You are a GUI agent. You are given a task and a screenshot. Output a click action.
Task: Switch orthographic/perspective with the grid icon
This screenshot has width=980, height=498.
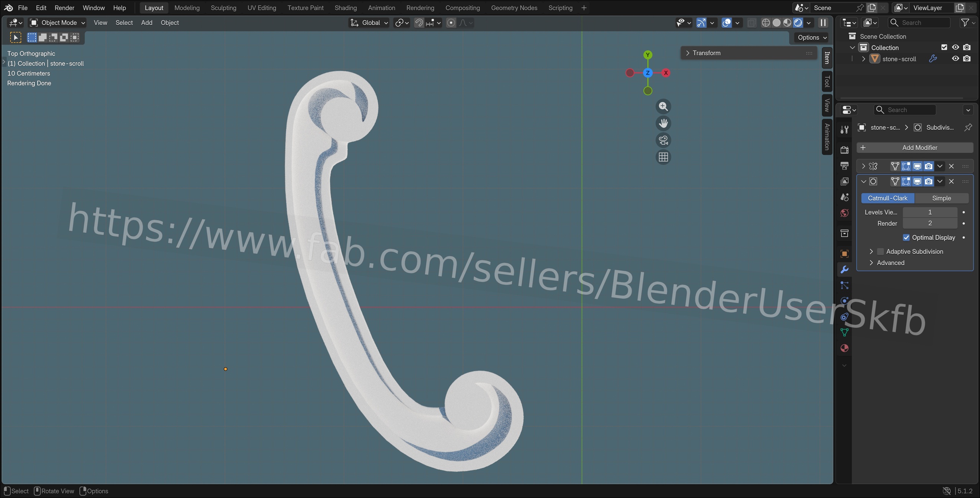(663, 157)
